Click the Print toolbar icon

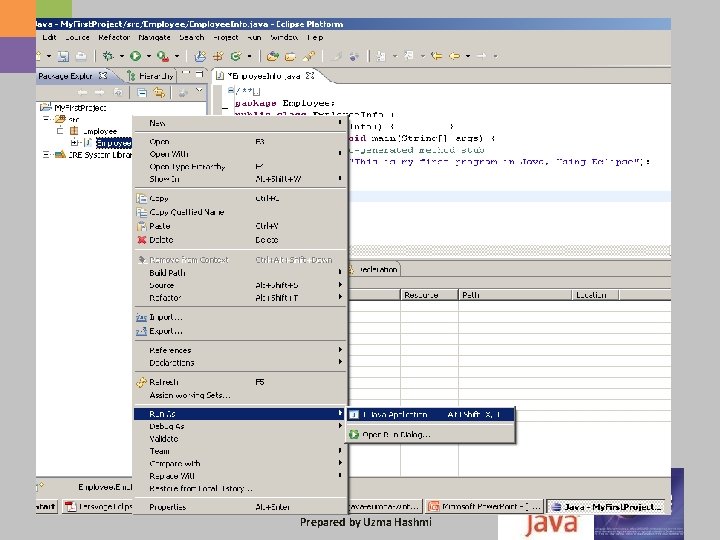81,56
